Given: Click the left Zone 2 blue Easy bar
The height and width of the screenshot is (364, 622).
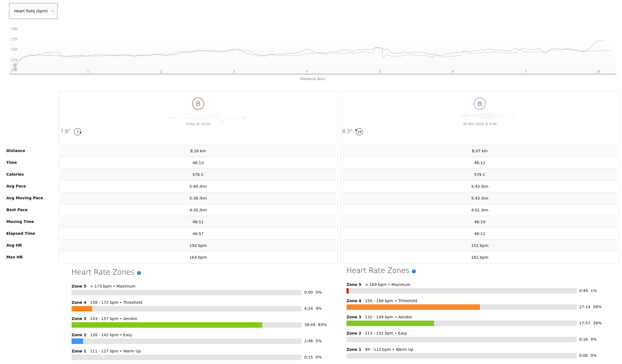Looking at the screenshot, I should tap(77, 341).
